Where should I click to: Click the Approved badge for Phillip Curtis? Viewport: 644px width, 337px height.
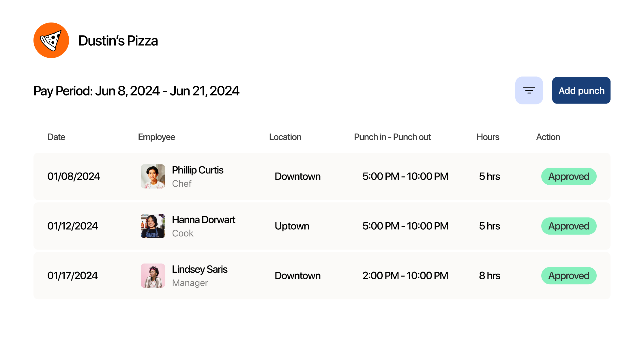click(x=568, y=176)
